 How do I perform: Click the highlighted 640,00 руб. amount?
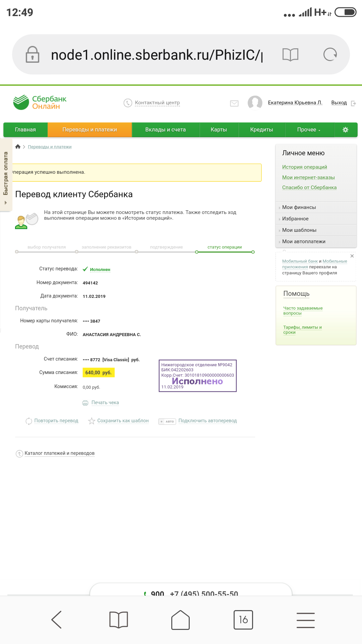[99, 373]
